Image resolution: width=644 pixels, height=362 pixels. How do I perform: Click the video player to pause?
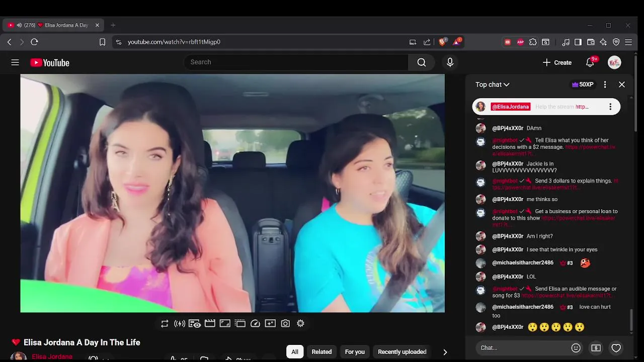click(232, 193)
